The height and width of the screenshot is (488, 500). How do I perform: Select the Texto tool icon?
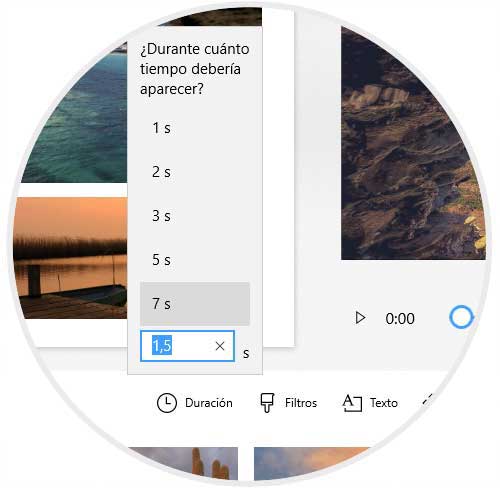[352, 403]
